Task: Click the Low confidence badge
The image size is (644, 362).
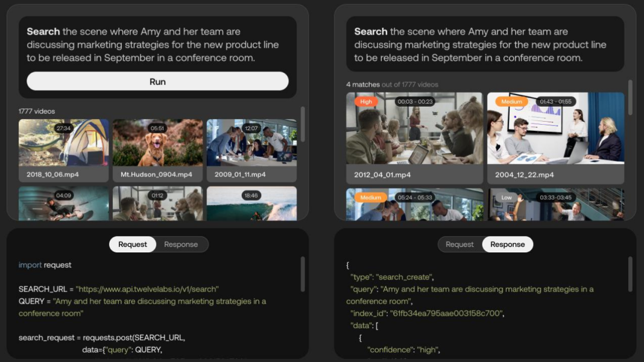Action: pyautogui.click(x=507, y=198)
